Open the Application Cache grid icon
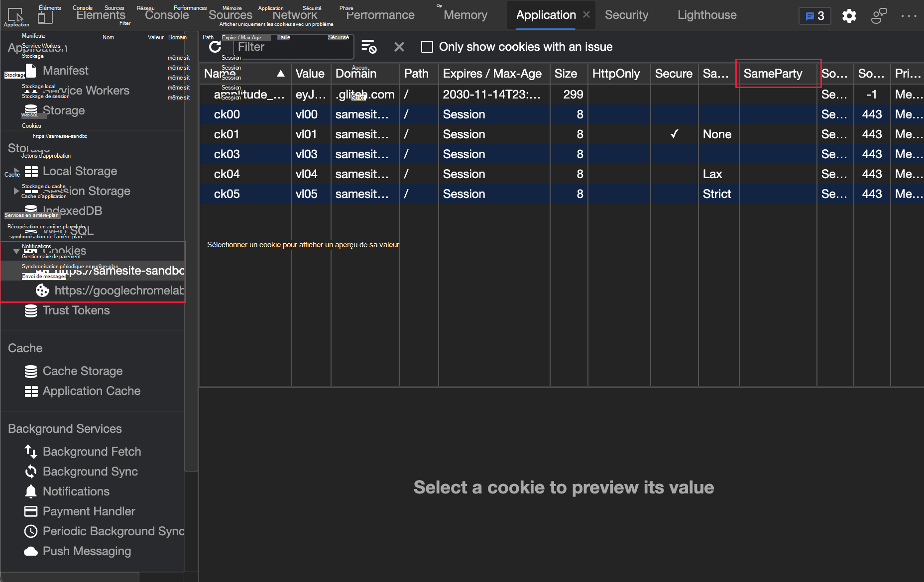The height and width of the screenshot is (582, 924). point(31,391)
